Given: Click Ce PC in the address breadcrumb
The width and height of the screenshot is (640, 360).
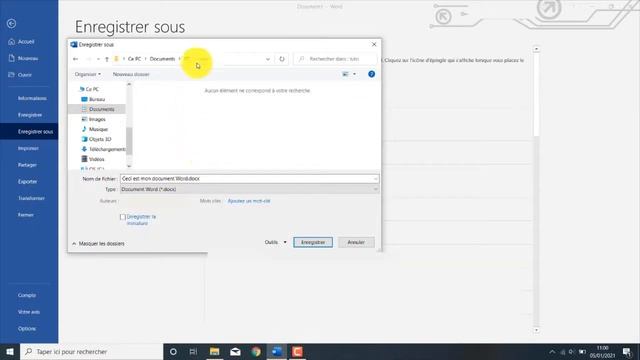Looking at the screenshot, I should click(134, 59).
